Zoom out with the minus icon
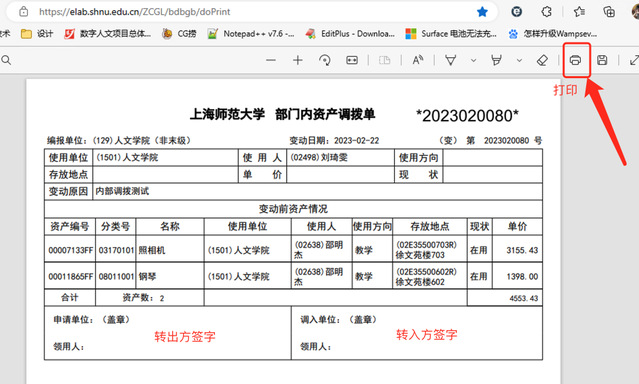The height and width of the screenshot is (384, 639). (x=271, y=60)
